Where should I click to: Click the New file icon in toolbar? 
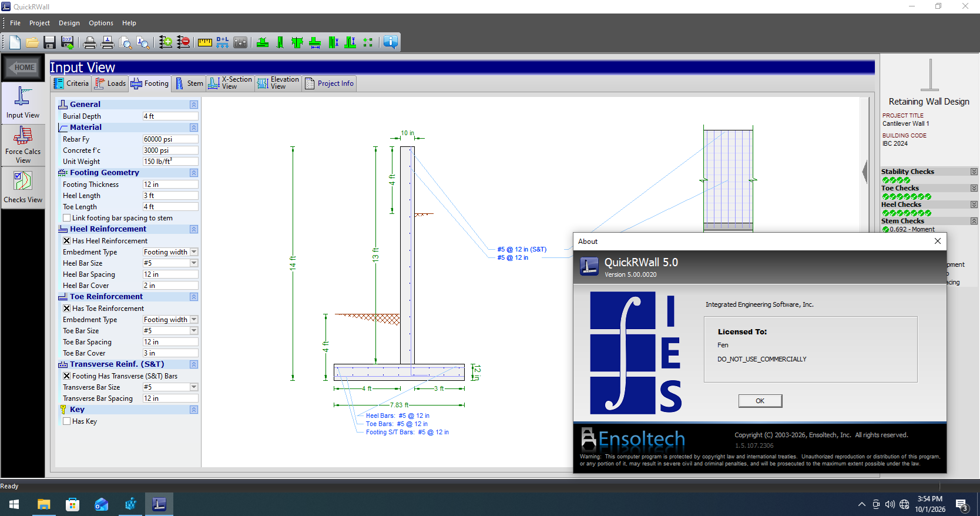(15, 42)
